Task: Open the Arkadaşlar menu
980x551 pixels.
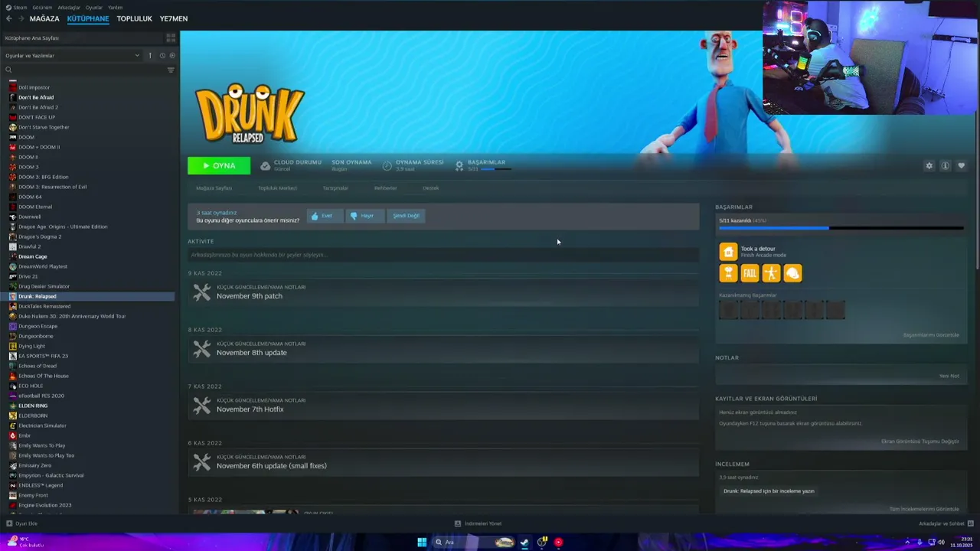Action: 69,8
